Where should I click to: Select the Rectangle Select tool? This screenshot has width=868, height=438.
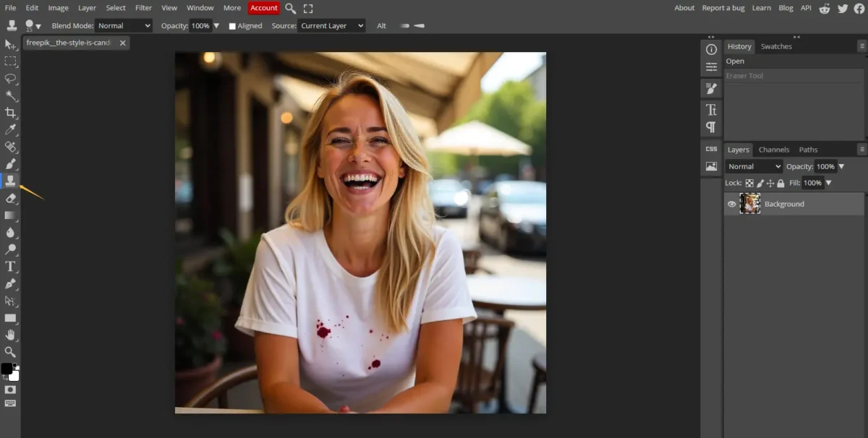[x=10, y=61]
